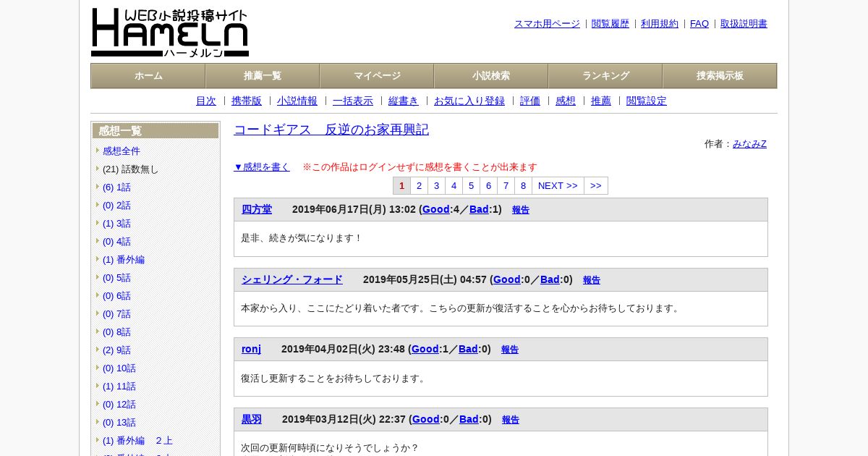Switch to 縦書き view
868x456 pixels.
click(x=404, y=101)
